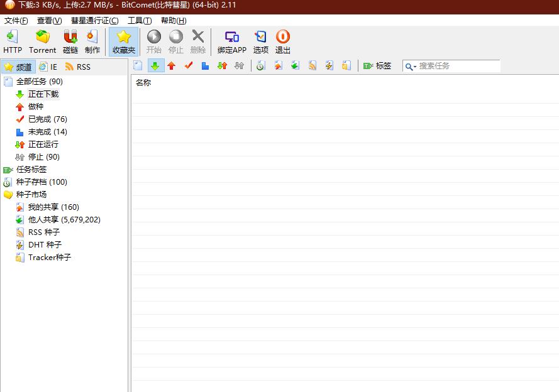
Task: Switch to the RSS tab
Action: click(78, 67)
